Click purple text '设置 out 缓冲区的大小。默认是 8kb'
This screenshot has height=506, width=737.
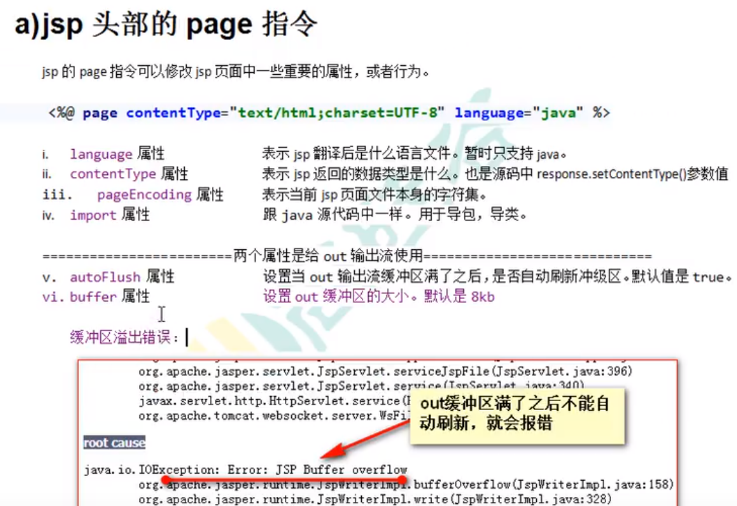click(378, 296)
